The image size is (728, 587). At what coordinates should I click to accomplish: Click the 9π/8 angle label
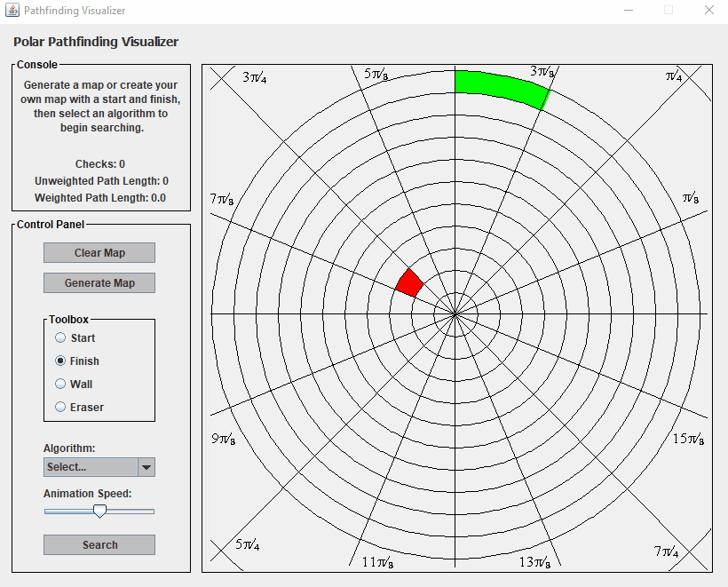[x=224, y=439]
